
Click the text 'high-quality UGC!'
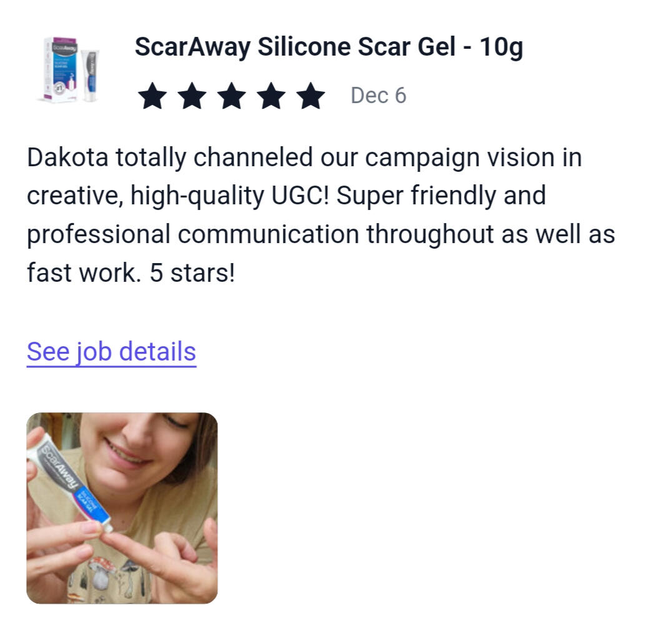tap(229, 196)
